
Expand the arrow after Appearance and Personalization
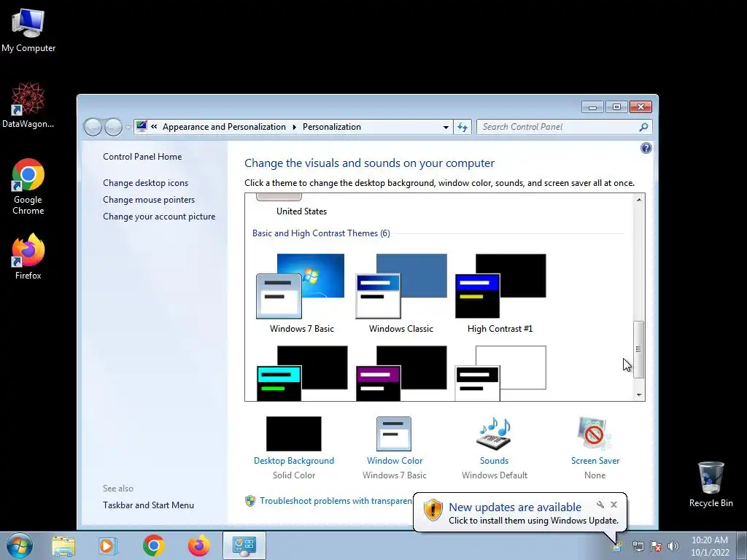point(295,127)
